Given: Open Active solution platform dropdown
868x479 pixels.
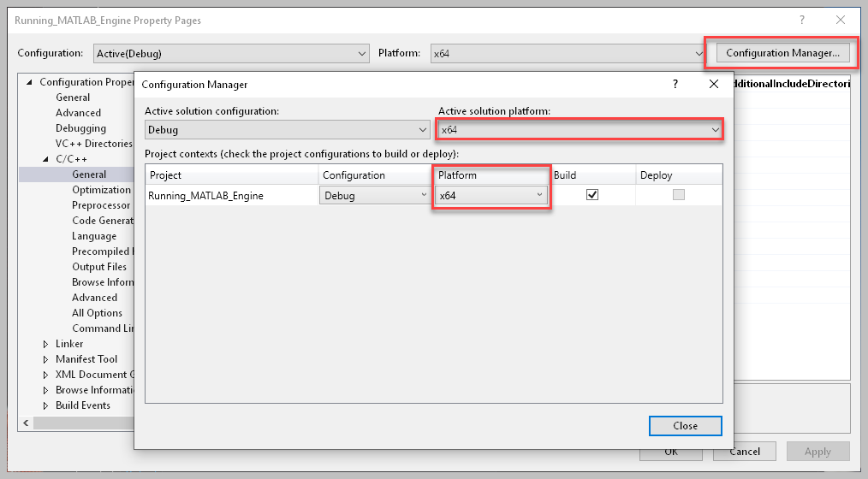Looking at the screenshot, I should (x=580, y=130).
